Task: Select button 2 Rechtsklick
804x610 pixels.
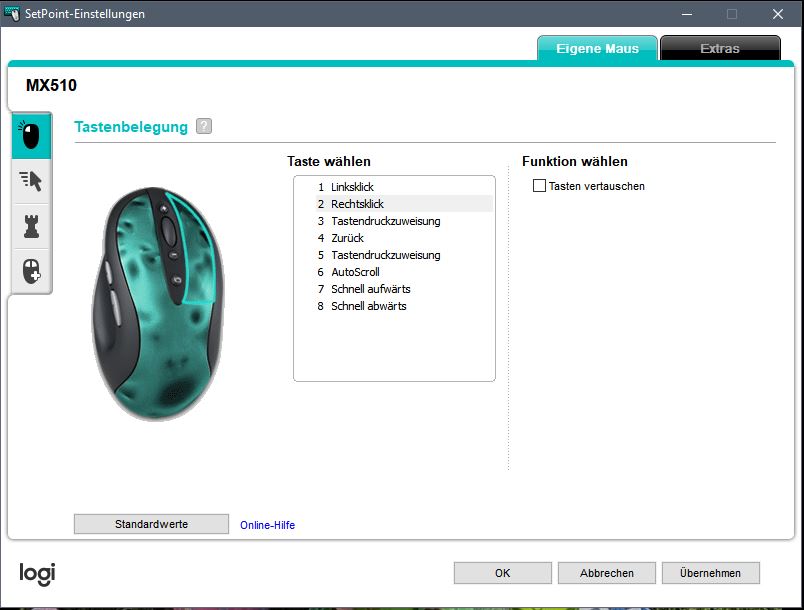Action: click(404, 204)
